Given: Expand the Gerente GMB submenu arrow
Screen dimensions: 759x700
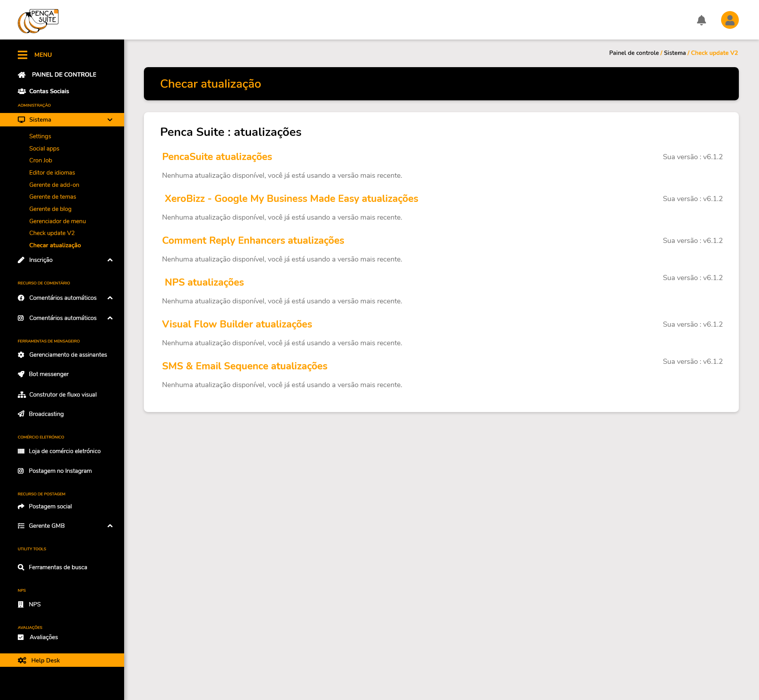Looking at the screenshot, I should (x=110, y=526).
